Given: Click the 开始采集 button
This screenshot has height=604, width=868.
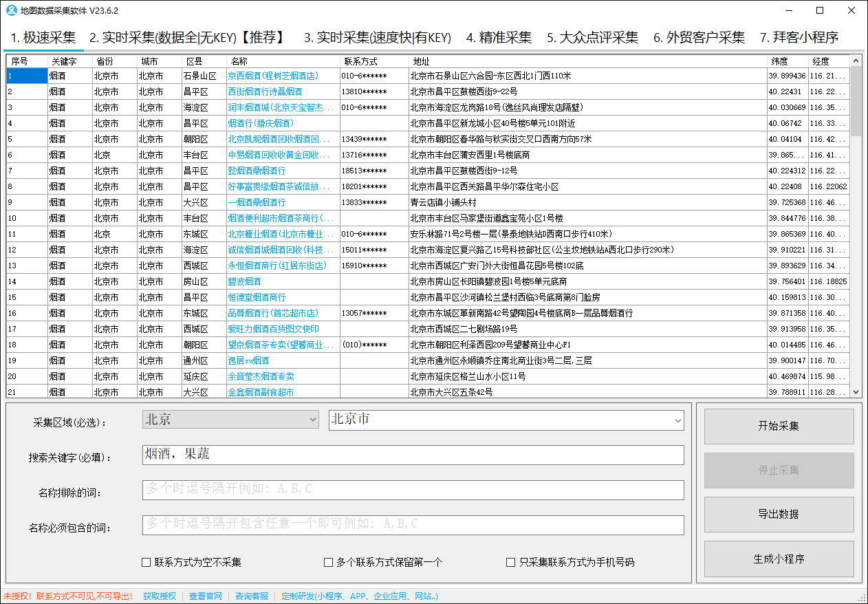Looking at the screenshot, I should point(779,426).
